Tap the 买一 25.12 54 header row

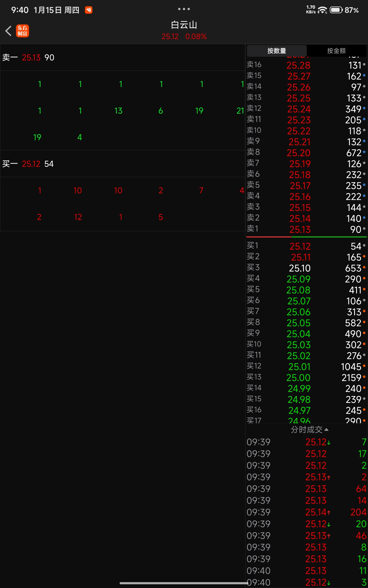[122, 164]
